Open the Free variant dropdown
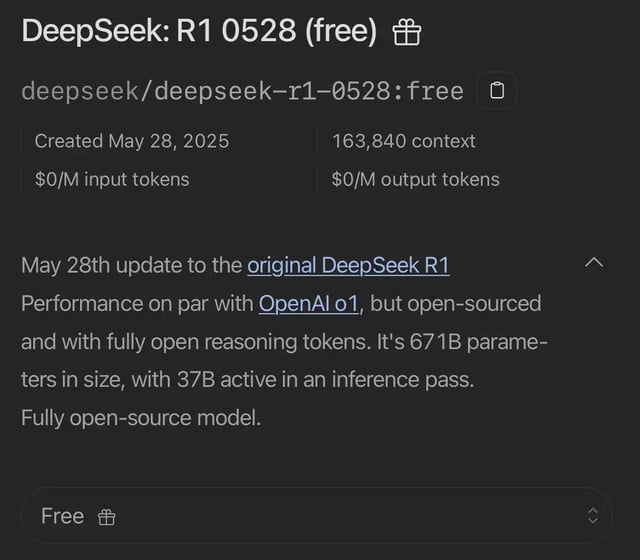Viewport: 640px width, 560px height. (x=316, y=516)
